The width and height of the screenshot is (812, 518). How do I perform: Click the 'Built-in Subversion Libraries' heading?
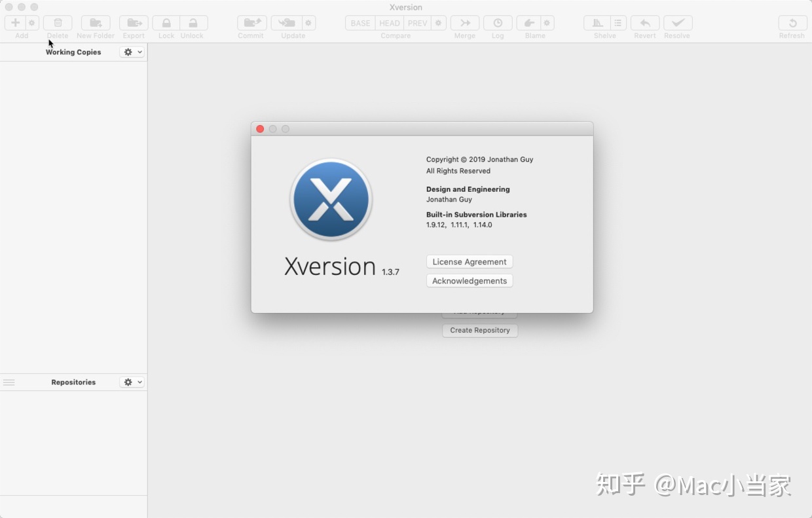(477, 215)
